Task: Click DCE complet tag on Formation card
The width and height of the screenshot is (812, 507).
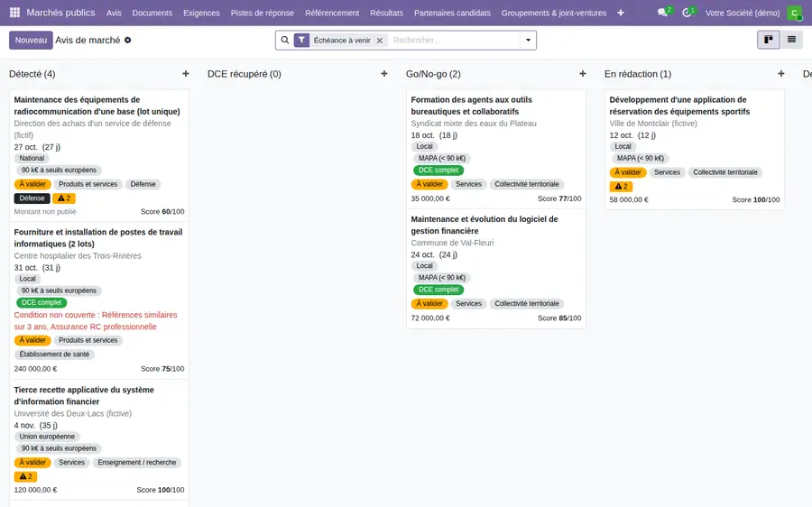Action: point(438,170)
